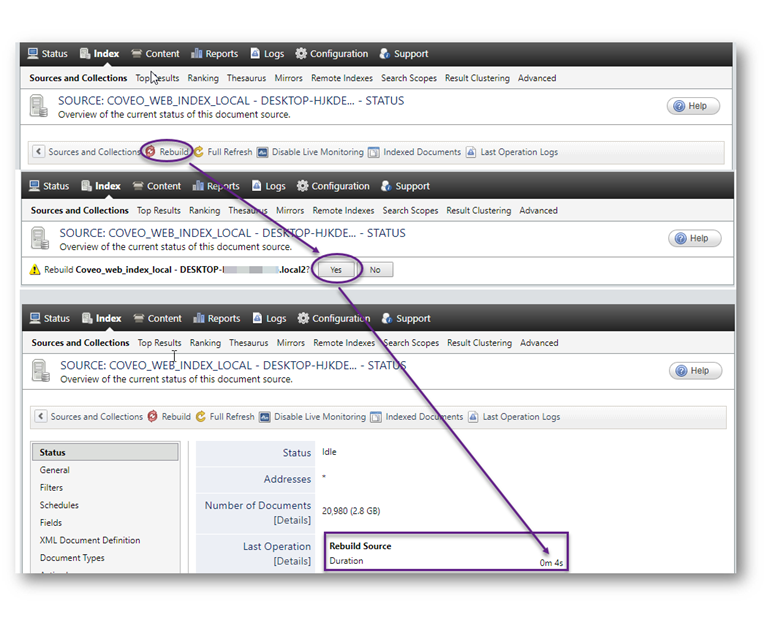This screenshot has height=631, width=767.
Task: Open Indexed Documents in the bottom panel
Action: [x=417, y=417]
